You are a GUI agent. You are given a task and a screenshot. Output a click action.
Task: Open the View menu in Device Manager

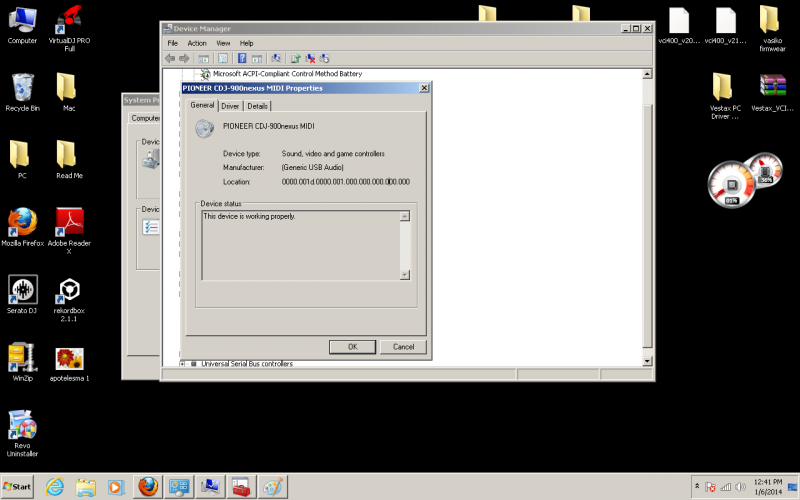pyautogui.click(x=223, y=43)
